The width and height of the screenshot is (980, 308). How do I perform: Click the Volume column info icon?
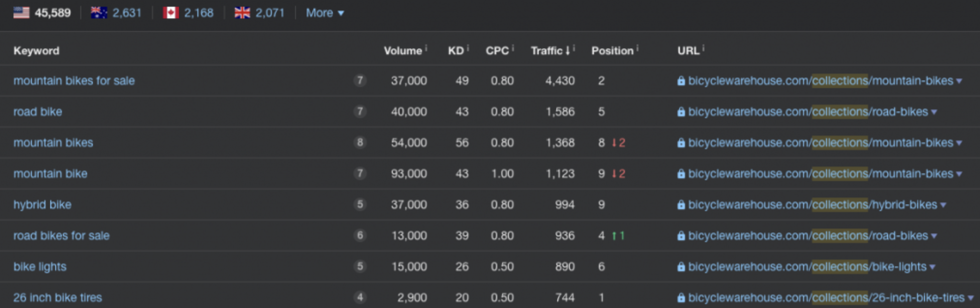tap(426, 48)
